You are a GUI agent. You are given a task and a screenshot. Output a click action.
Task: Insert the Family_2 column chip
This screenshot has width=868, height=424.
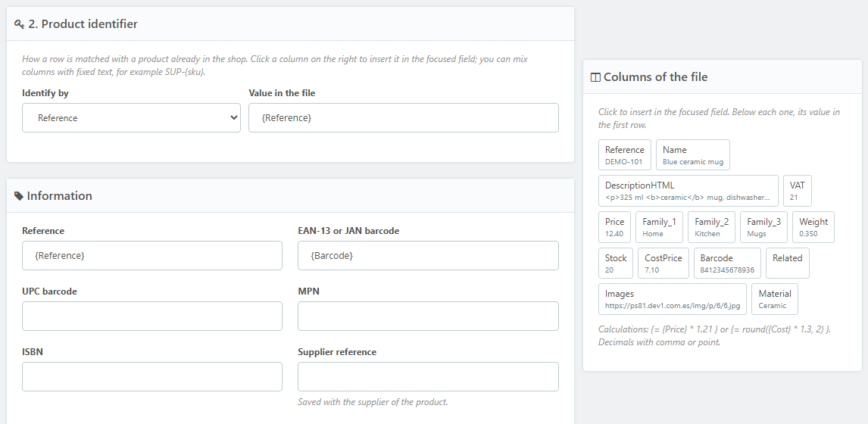pyautogui.click(x=711, y=227)
